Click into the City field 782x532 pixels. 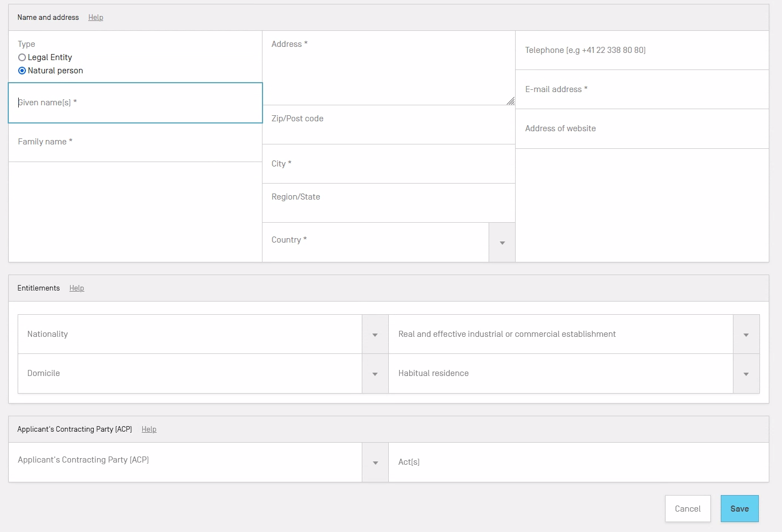(388, 164)
